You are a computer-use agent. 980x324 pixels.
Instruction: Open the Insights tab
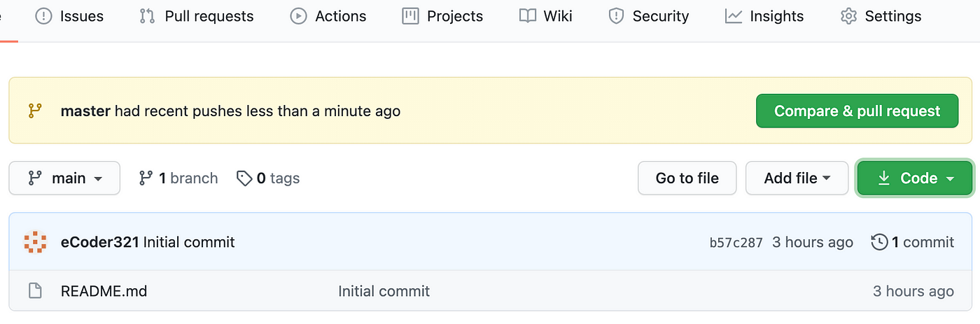(764, 16)
